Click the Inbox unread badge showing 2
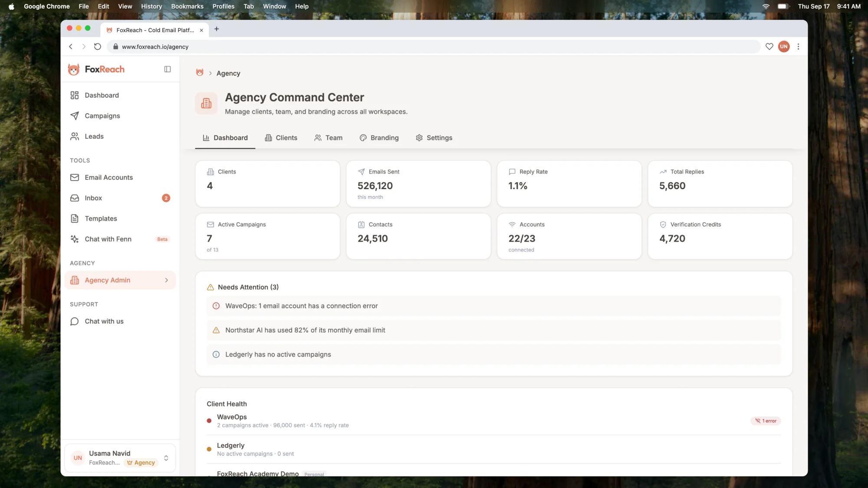Image resolution: width=868 pixels, height=488 pixels. (x=166, y=198)
